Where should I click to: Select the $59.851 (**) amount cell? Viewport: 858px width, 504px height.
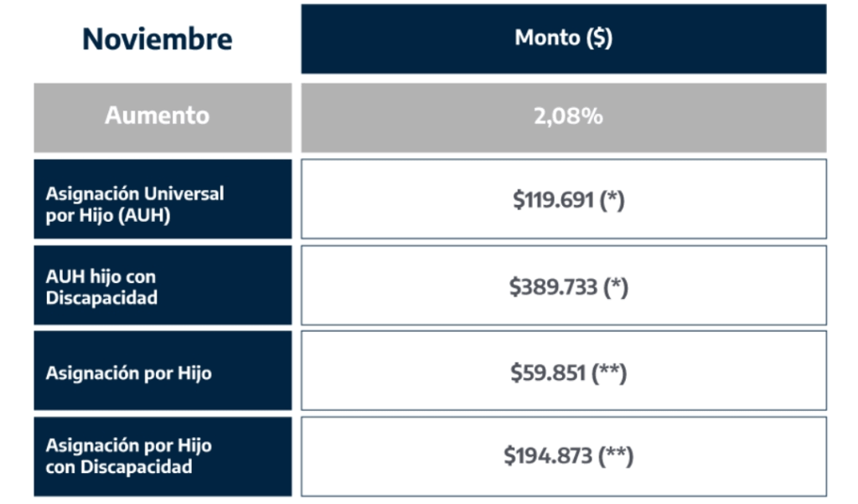564,371
